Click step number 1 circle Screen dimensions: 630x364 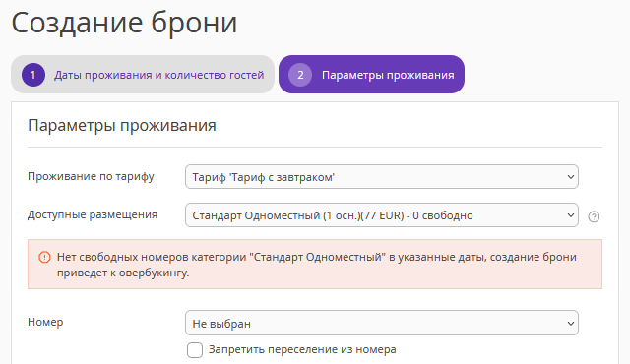coord(32,75)
